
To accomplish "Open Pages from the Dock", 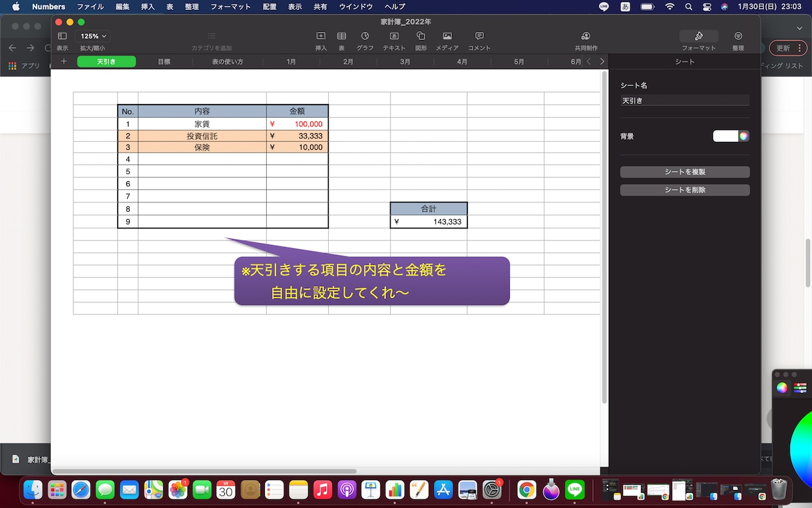I will point(419,490).
